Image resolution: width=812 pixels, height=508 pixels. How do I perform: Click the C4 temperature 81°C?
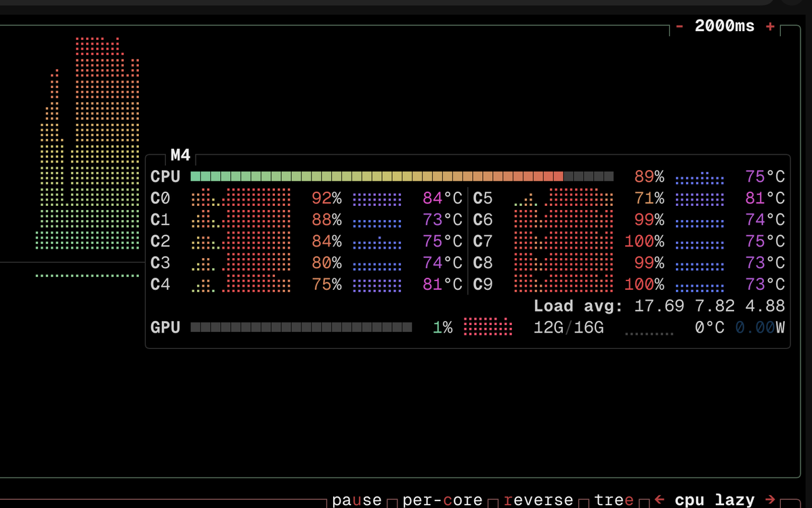click(x=442, y=284)
